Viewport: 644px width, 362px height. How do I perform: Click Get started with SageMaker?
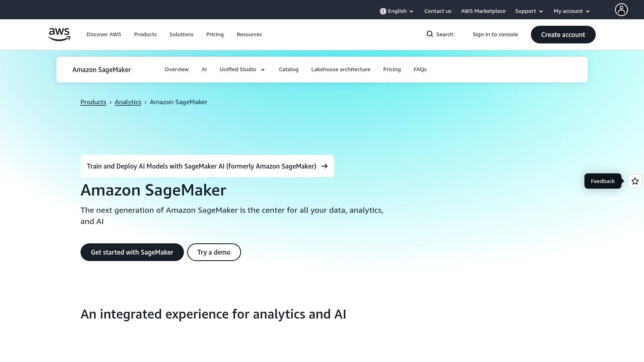click(x=132, y=252)
